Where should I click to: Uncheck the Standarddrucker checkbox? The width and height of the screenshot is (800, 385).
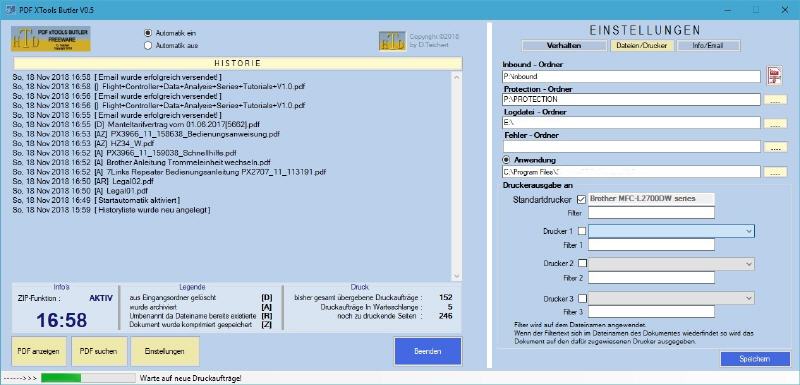tap(581, 199)
